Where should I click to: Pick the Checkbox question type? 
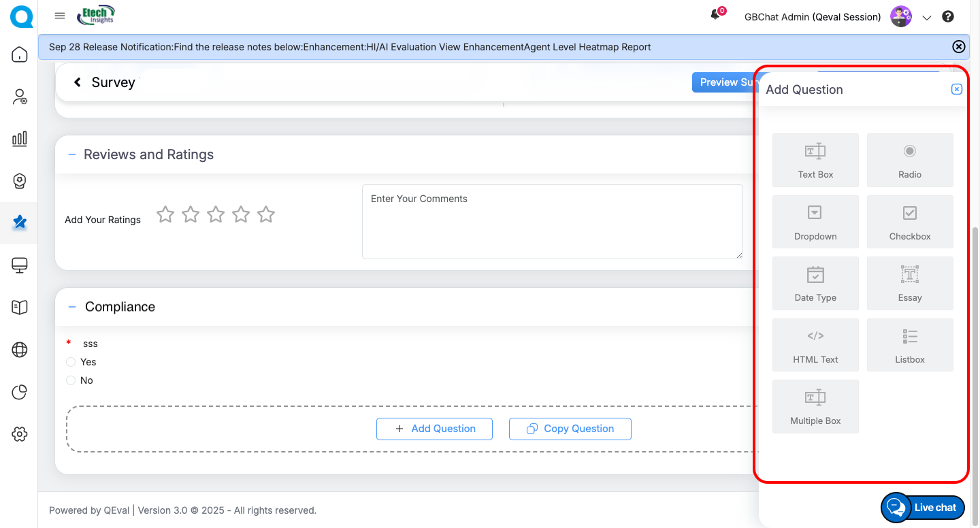(x=910, y=222)
